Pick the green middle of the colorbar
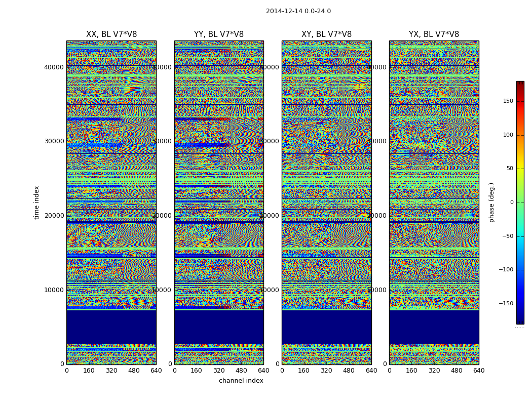This screenshot has height=405, width=532. (x=520, y=202)
